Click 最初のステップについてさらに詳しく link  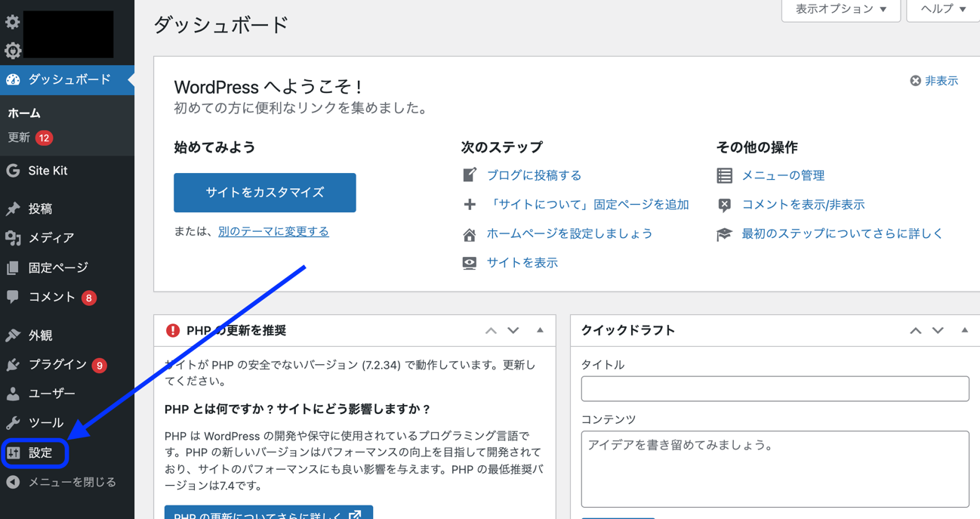[843, 234]
